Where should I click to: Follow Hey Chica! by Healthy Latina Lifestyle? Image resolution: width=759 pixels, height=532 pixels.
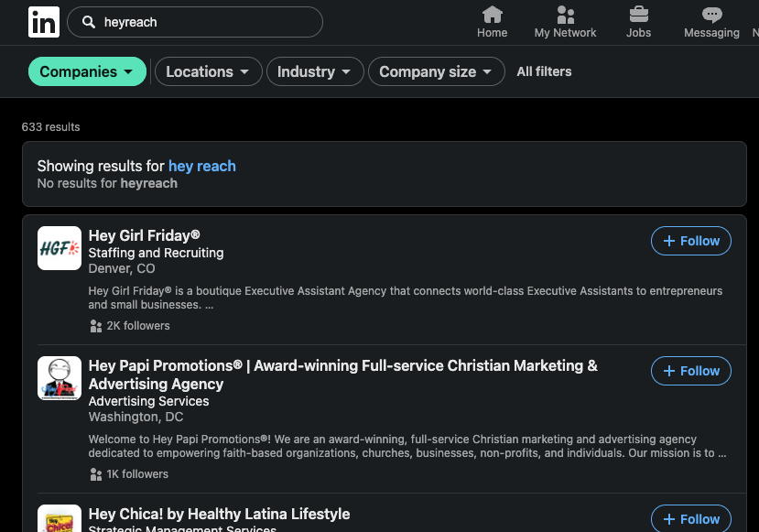(x=690, y=518)
